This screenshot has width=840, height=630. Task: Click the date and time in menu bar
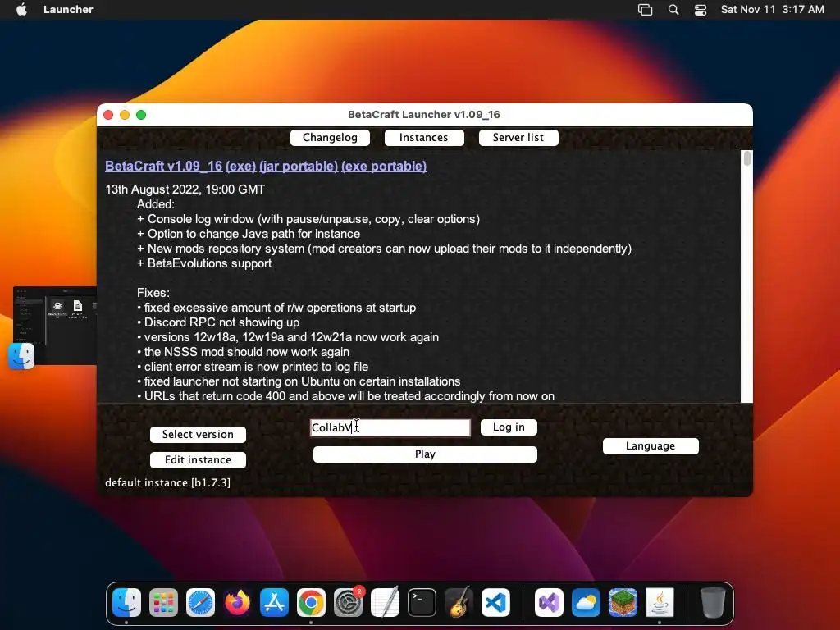click(772, 10)
